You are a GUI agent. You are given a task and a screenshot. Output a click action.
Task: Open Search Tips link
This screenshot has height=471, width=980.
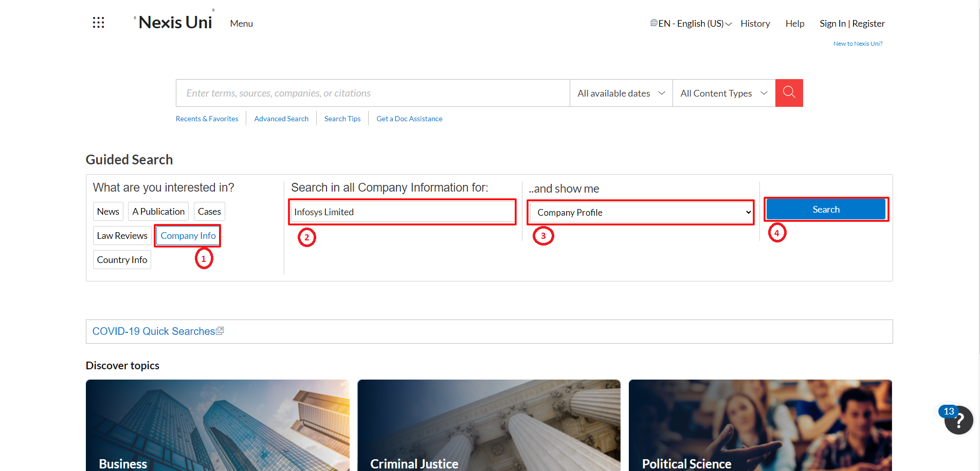[342, 119]
